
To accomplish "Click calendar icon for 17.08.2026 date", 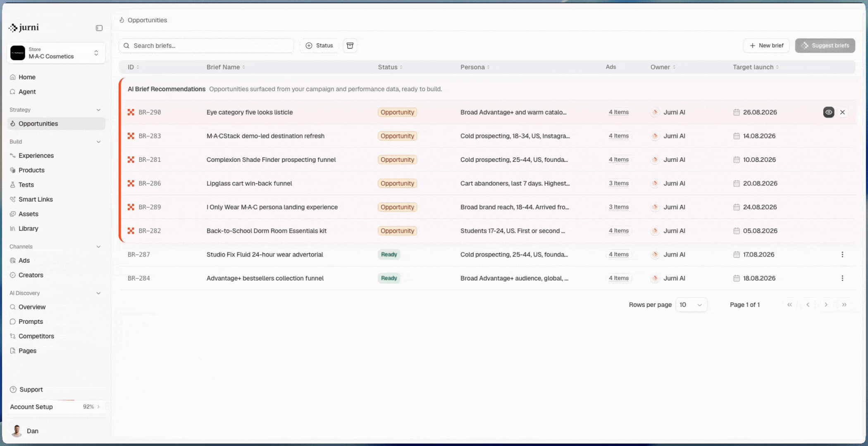I will (x=737, y=255).
